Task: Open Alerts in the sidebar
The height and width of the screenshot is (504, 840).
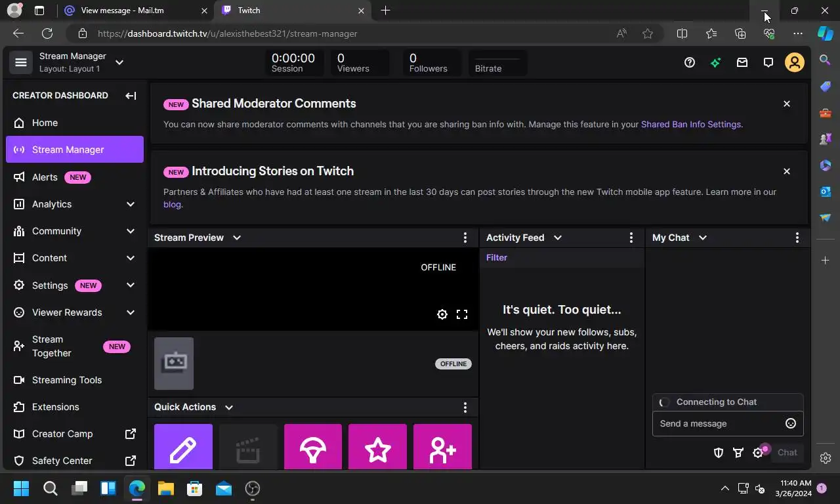Action: point(75,177)
